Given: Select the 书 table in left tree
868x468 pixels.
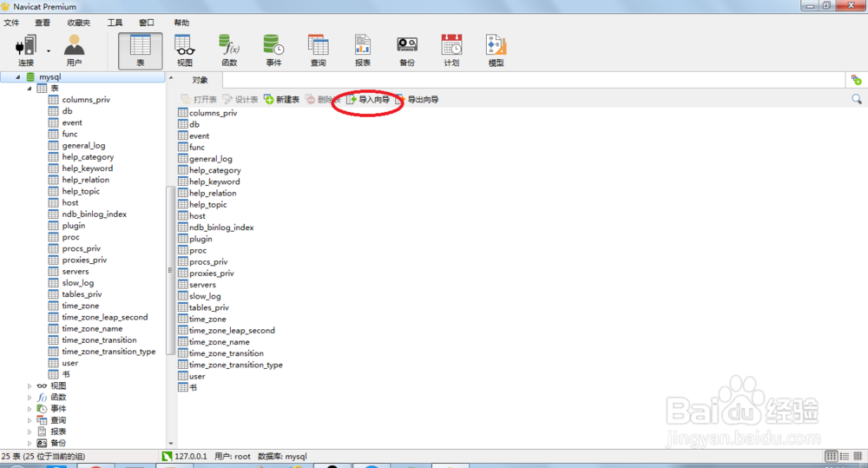Looking at the screenshot, I should coord(65,374).
